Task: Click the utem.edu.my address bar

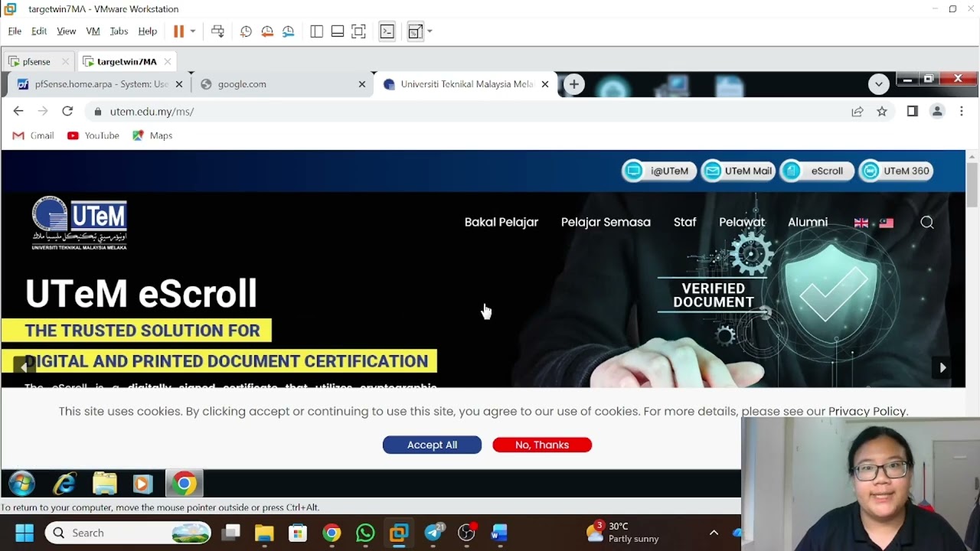Action: point(467,112)
